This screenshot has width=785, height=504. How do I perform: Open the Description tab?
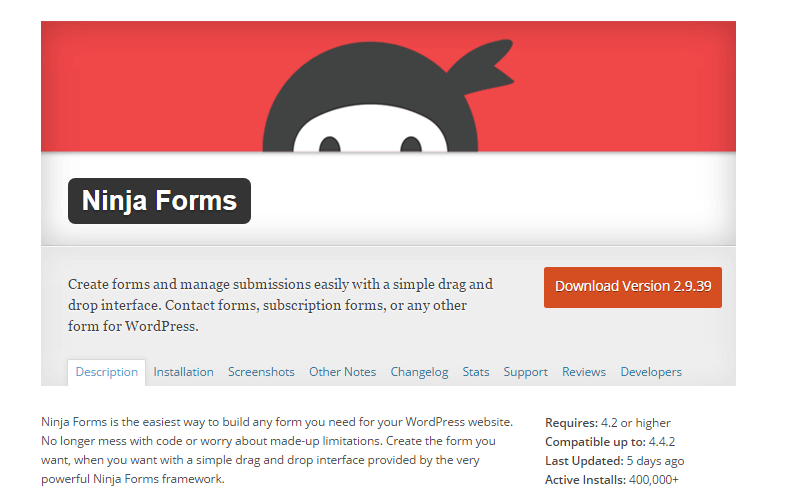click(107, 372)
